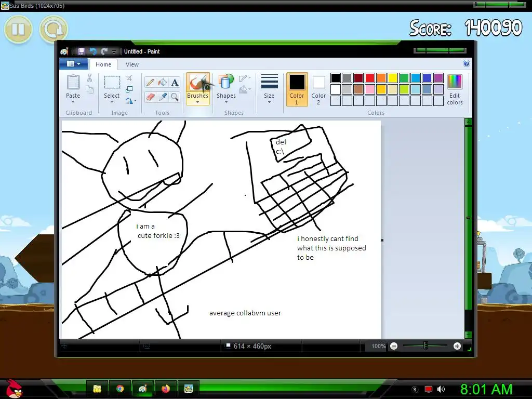Switch to the Home ribbon tab

(x=103, y=64)
